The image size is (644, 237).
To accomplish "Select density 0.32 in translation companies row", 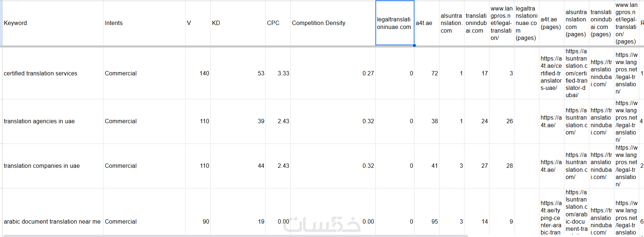I will coord(333,166).
